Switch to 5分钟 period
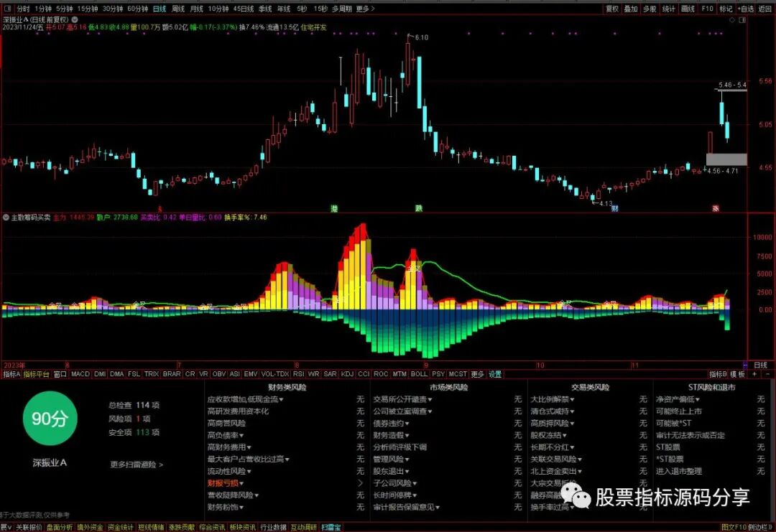The height and width of the screenshot is (532, 776). pyautogui.click(x=65, y=9)
